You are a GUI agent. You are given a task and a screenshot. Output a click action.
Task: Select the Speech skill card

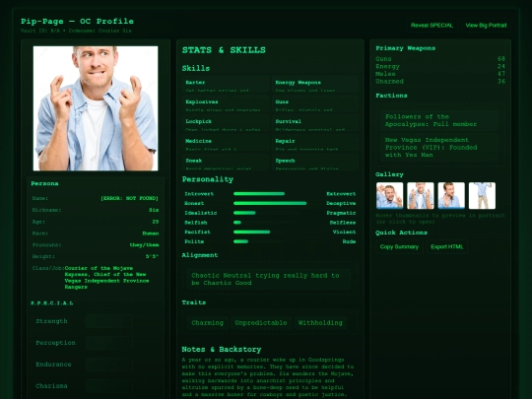315,163
